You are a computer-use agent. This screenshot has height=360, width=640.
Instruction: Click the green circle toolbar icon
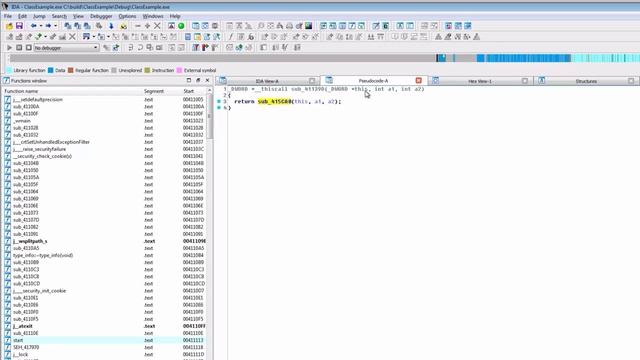pyautogui.click(x=181, y=26)
